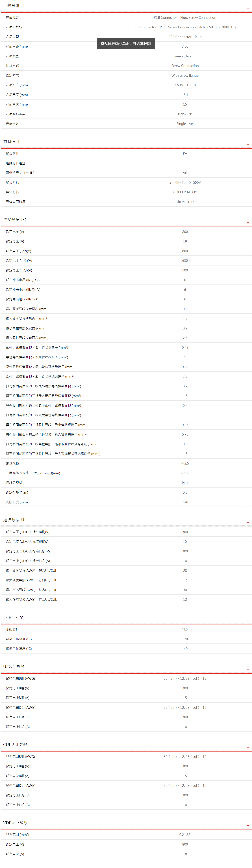Click minus icon beside 连接数据-UL heading
252x868 pixels.
pos(248,522)
